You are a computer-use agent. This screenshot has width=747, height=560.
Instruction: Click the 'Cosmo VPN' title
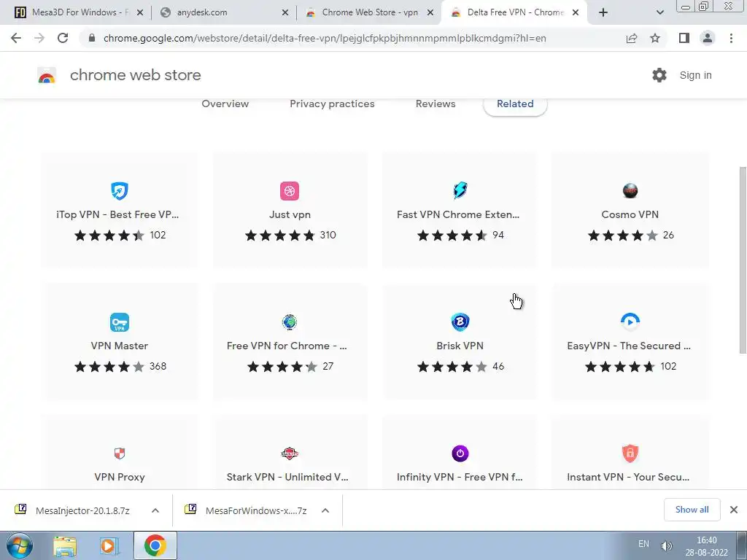(x=630, y=214)
